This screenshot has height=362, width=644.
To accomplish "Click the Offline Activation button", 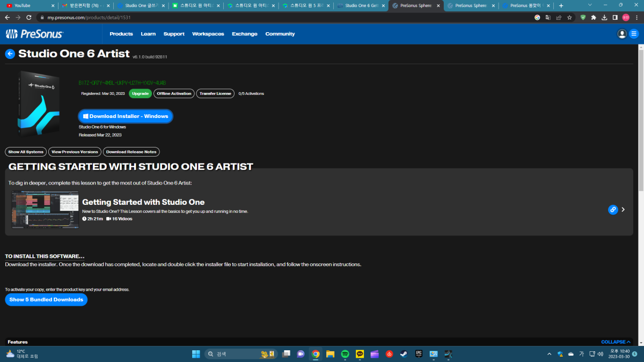I will point(174,93).
